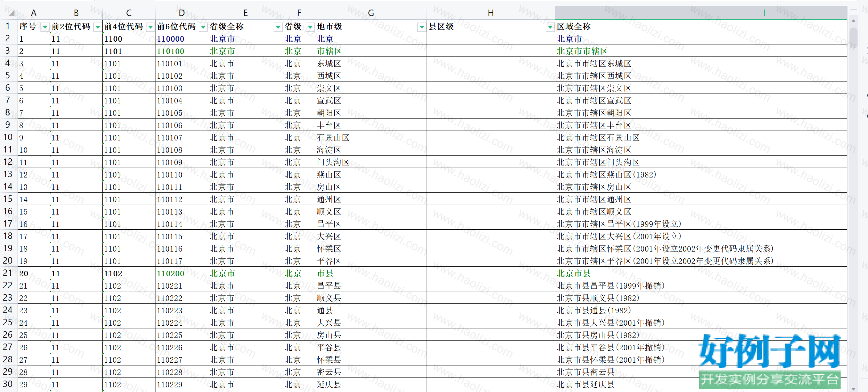The width and height of the screenshot is (868, 392).
Task: Open the filter dropdown for 前4位代码 column
Action: click(x=151, y=27)
